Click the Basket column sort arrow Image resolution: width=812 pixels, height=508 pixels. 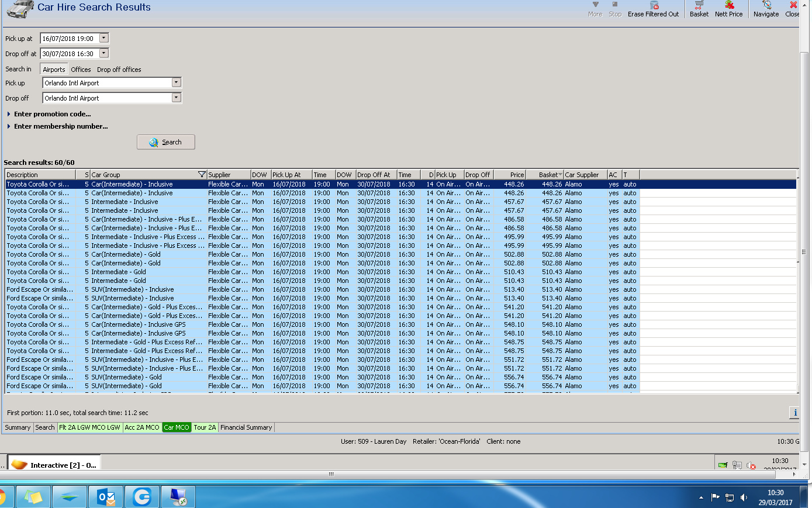pyautogui.click(x=560, y=175)
